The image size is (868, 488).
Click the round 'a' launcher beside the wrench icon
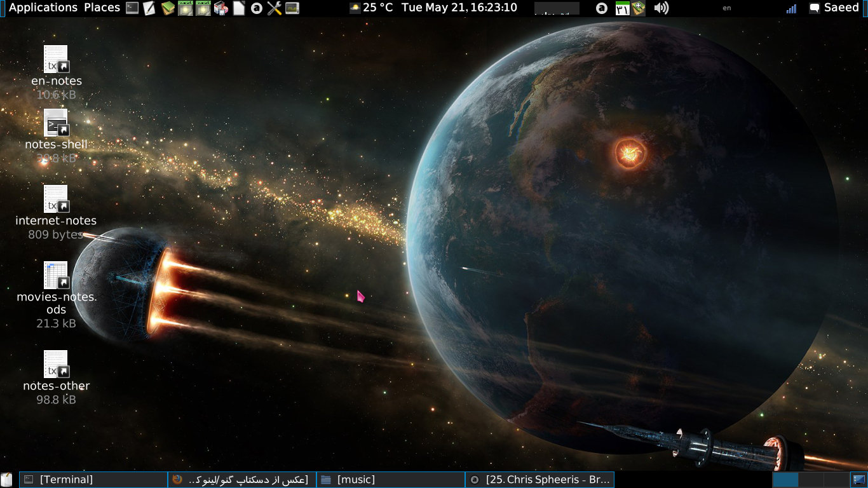point(257,8)
